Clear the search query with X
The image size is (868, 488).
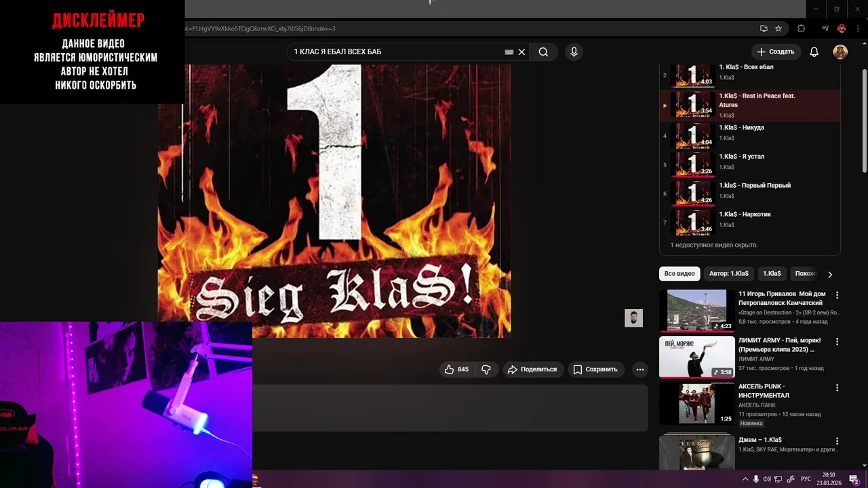point(521,52)
